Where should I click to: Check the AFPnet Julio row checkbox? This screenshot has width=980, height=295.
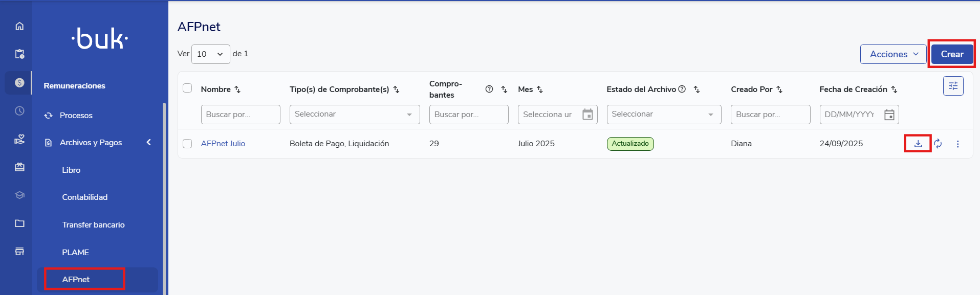(x=187, y=144)
